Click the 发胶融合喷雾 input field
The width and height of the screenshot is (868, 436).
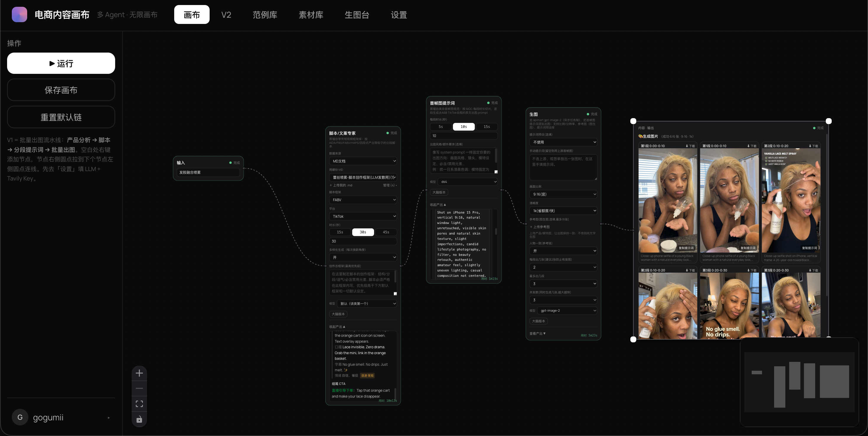208,172
